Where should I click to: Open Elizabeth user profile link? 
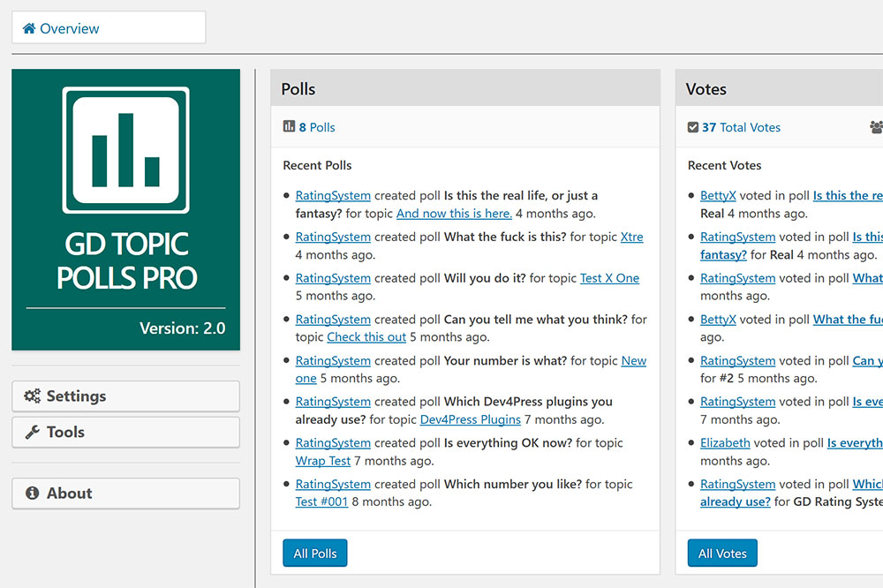tap(725, 443)
